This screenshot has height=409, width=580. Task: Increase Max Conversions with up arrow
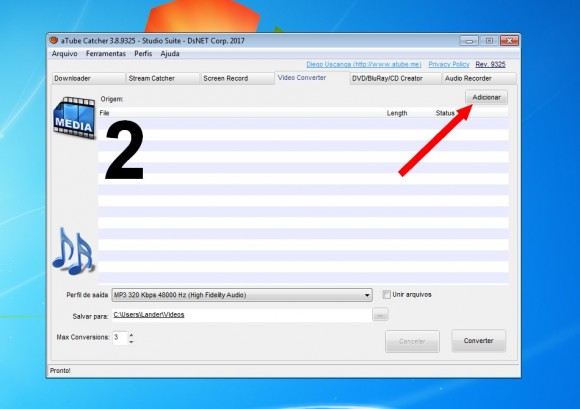(x=131, y=335)
